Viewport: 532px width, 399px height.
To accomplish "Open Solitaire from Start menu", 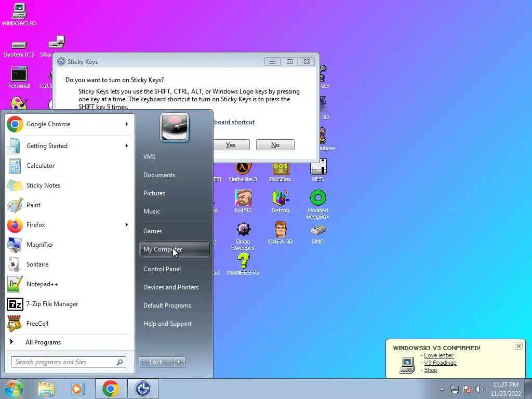I will (x=68, y=264).
